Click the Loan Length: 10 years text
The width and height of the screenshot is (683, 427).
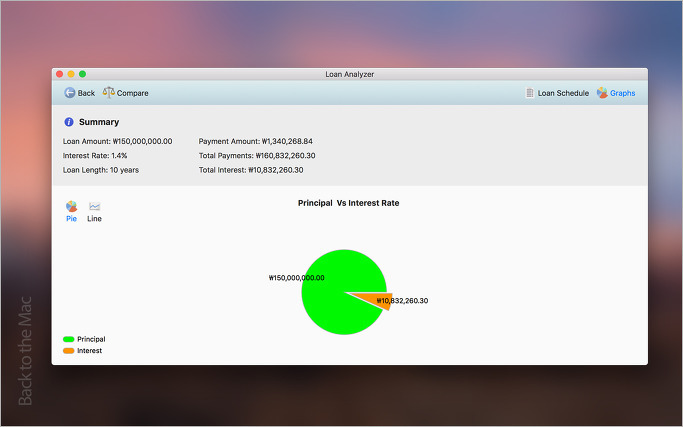coord(101,170)
